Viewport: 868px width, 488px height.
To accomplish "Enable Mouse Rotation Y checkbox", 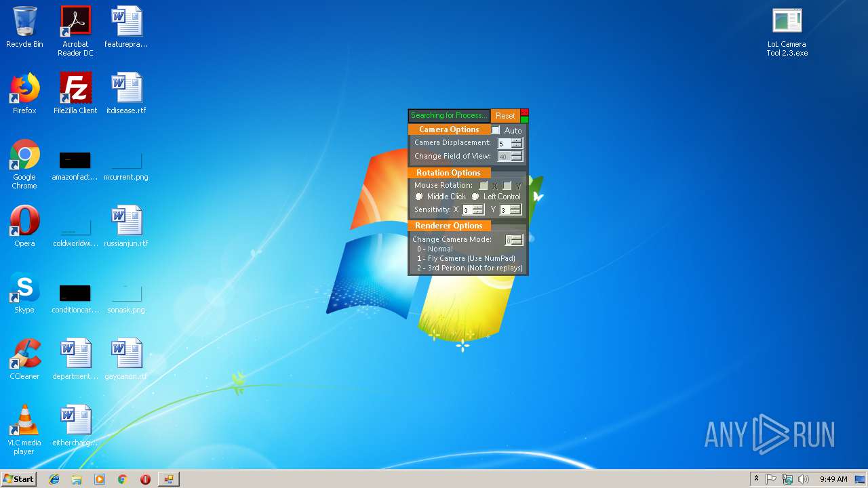I will click(507, 185).
